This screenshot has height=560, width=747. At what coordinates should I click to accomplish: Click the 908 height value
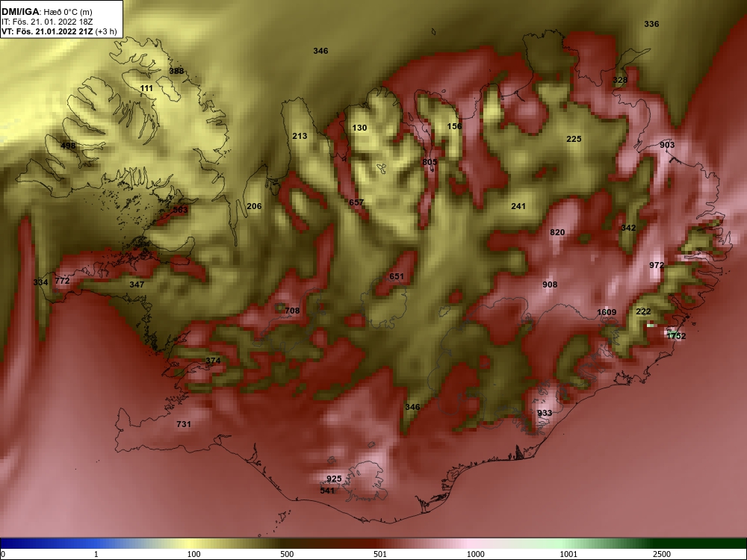[x=550, y=284]
